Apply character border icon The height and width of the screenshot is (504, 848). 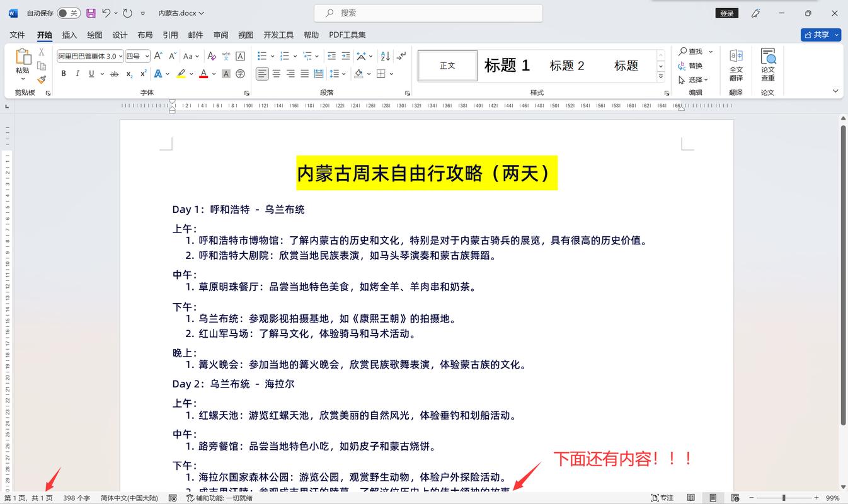click(240, 56)
